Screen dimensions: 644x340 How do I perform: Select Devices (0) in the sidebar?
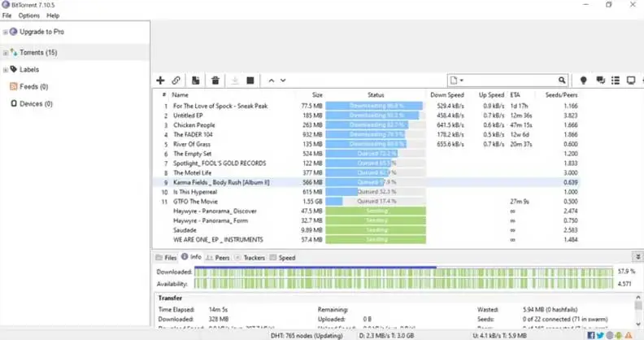coord(36,103)
